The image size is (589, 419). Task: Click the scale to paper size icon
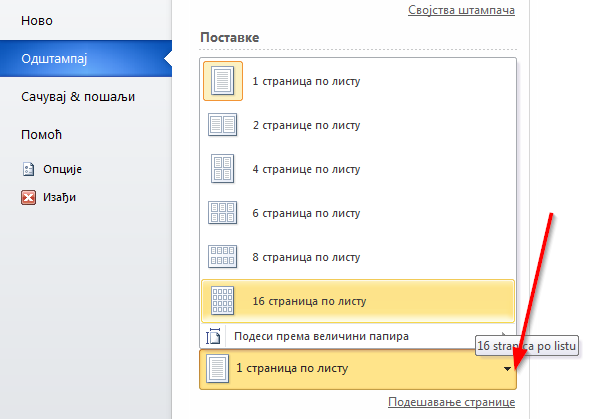213,336
